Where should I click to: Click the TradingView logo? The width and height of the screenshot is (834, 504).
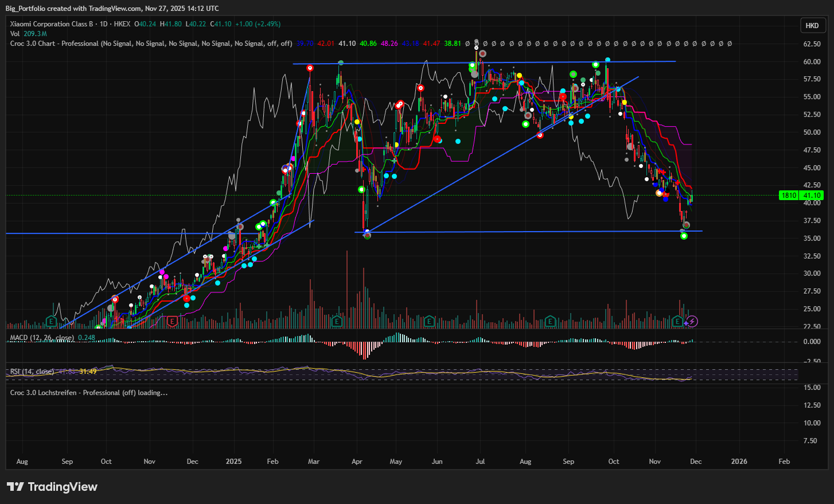coord(52,487)
